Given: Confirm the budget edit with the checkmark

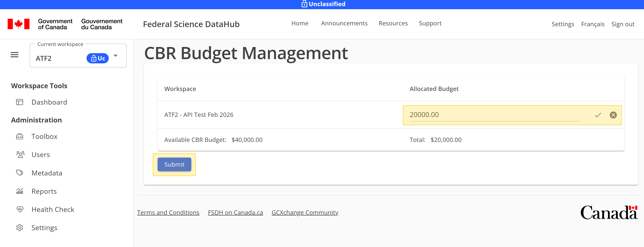Looking at the screenshot, I should tap(598, 115).
